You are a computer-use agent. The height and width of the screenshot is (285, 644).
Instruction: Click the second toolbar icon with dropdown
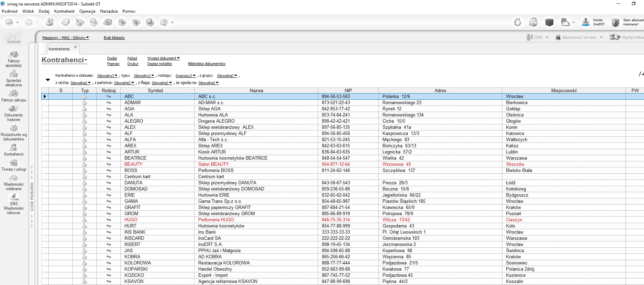tap(29, 22)
